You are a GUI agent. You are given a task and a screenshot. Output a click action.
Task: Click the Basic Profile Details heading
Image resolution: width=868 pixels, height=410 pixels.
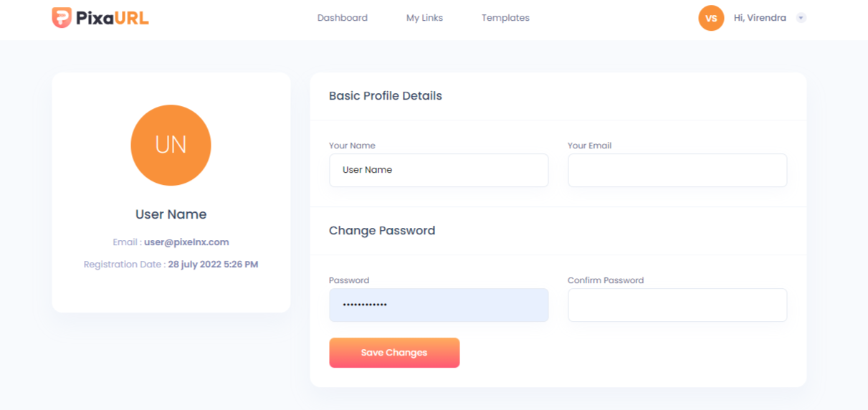[x=385, y=96]
